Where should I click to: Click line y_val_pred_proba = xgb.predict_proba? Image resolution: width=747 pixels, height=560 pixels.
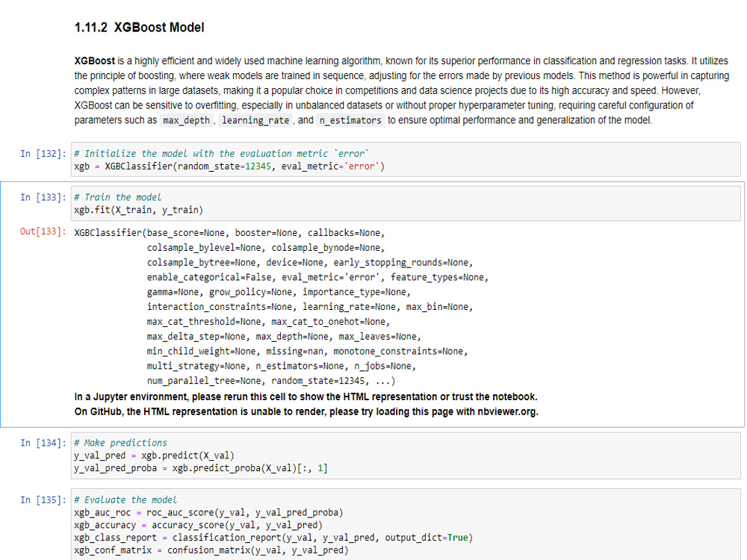(201, 468)
